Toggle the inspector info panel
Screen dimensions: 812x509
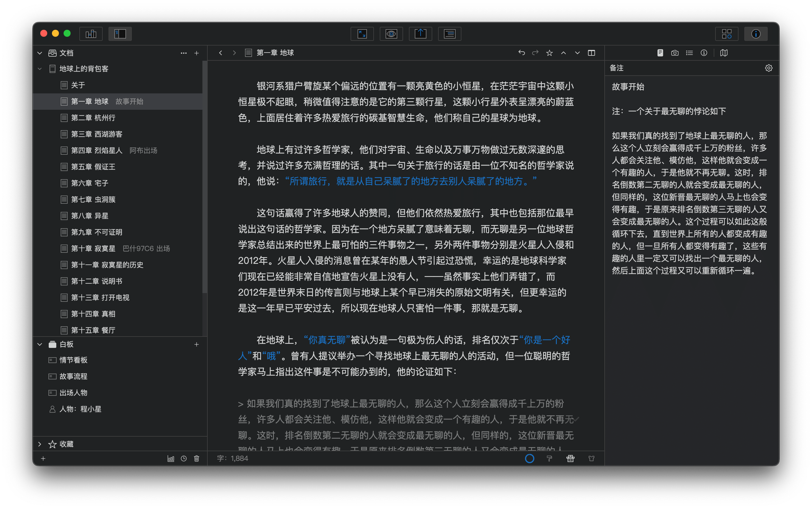coord(755,34)
